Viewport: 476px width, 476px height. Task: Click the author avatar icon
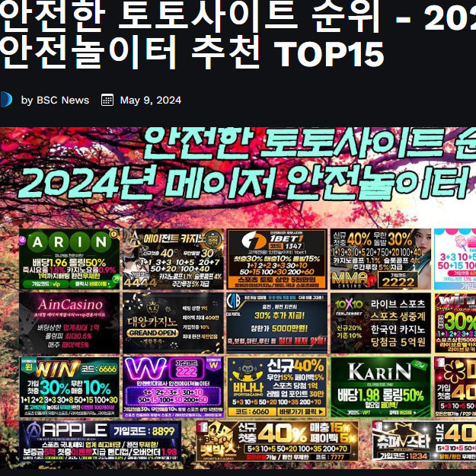click(5, 100)
